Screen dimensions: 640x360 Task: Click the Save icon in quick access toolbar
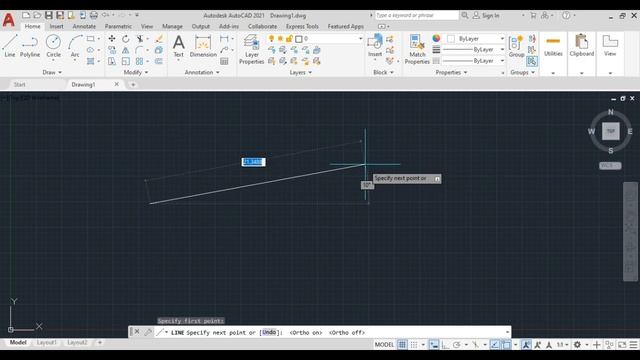pyautogui.click(x=49, y=15)
